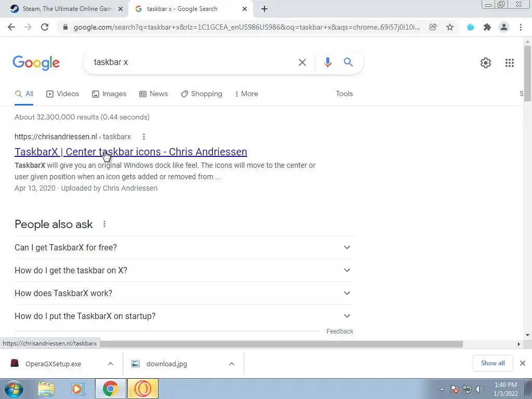Viewport: 532px width, 399px height.
Task: Open Chrome's three-dot menu
Action: (x=521, y=27)
